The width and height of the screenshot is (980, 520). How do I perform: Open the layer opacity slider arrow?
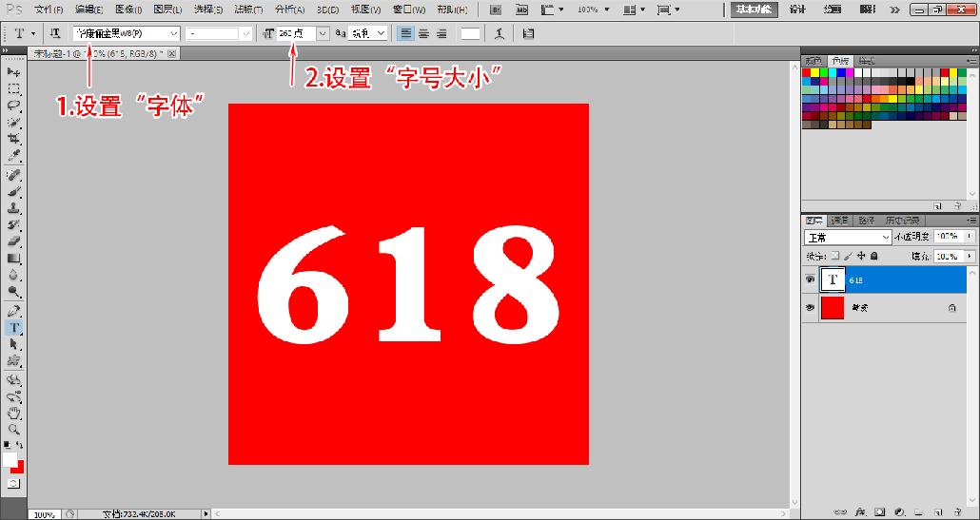tap(969, 237)
